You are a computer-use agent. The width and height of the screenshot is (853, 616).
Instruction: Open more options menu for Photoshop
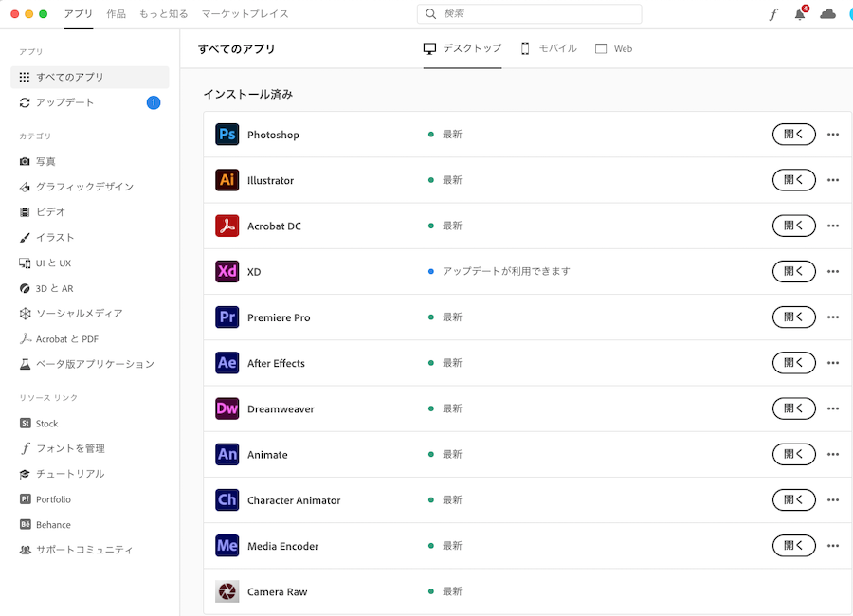click(x=833, y=135)
